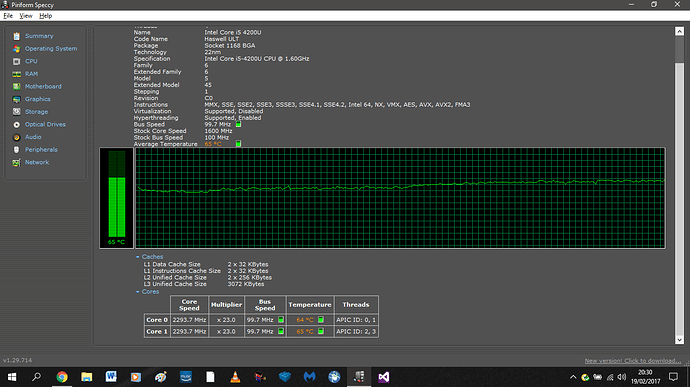Click the Virtualization value Supported, Disabled
690x387 pixels.
pyautogui.click(x=234, y=111)
